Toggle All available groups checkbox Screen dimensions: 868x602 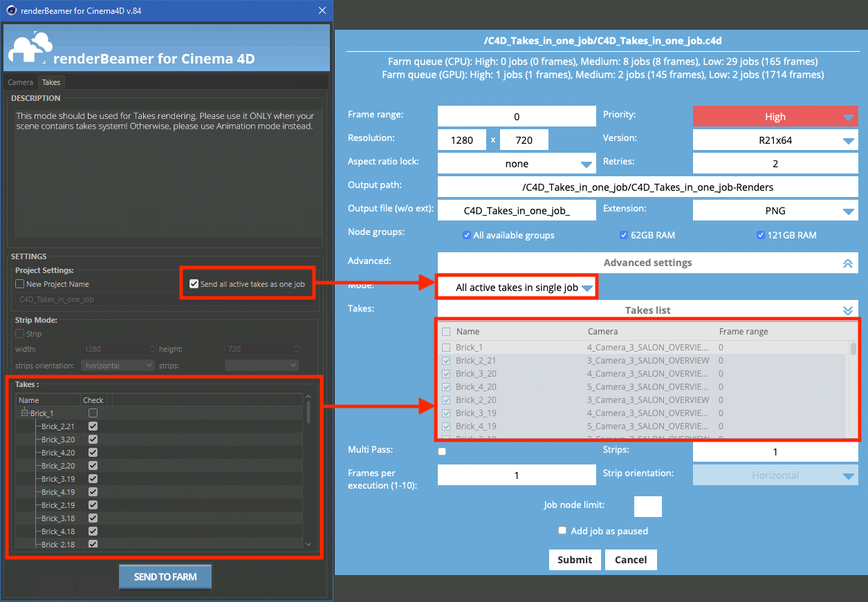pos(467,235)
